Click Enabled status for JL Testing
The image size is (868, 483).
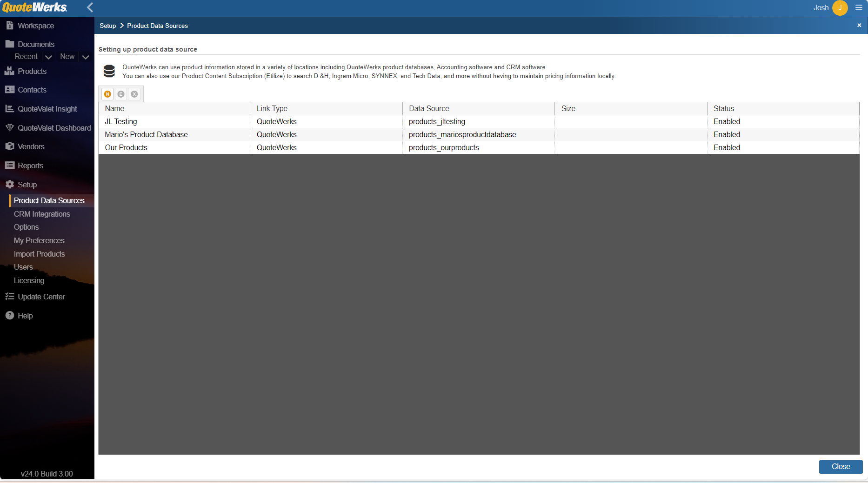727,121
